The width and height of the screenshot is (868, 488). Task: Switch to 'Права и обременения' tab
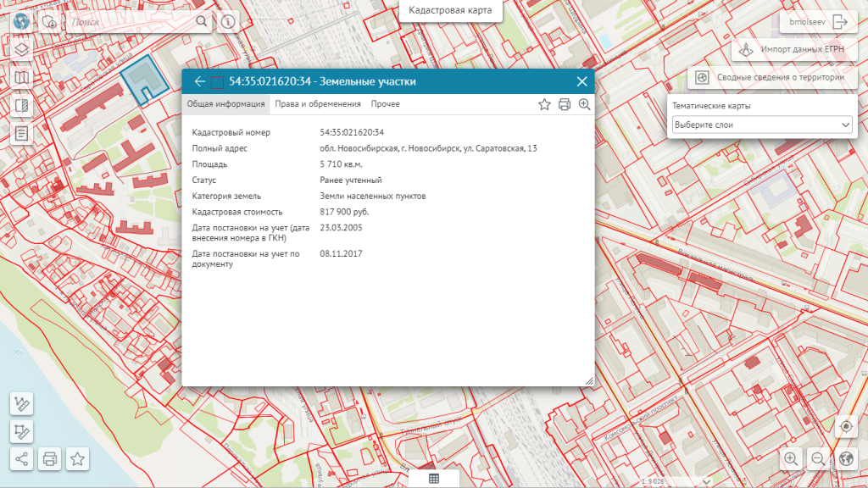(318, 104)
